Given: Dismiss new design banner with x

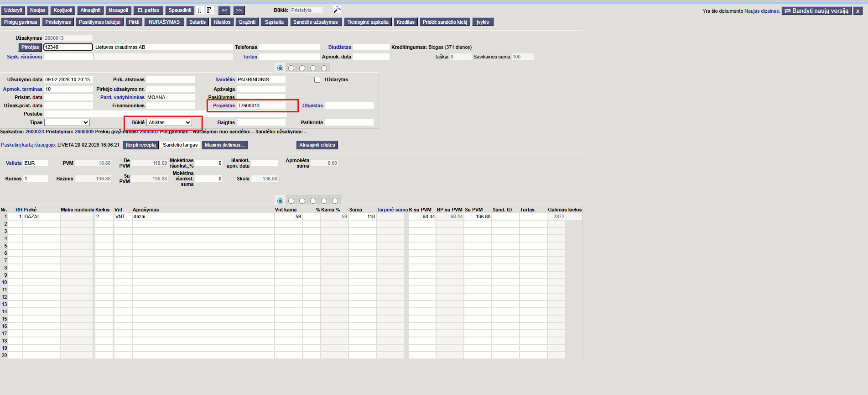Looking at the screenshot, I should pos(858,11).
